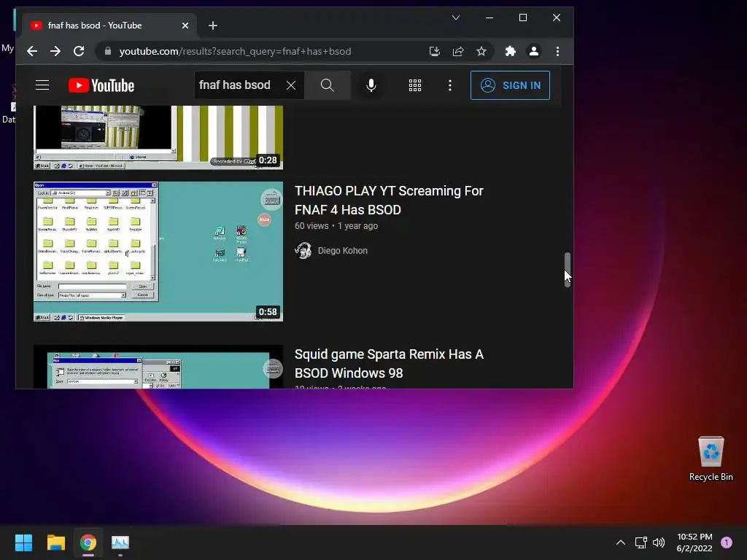Open the 0:28 video thumbnail

(x=158, y=138)
